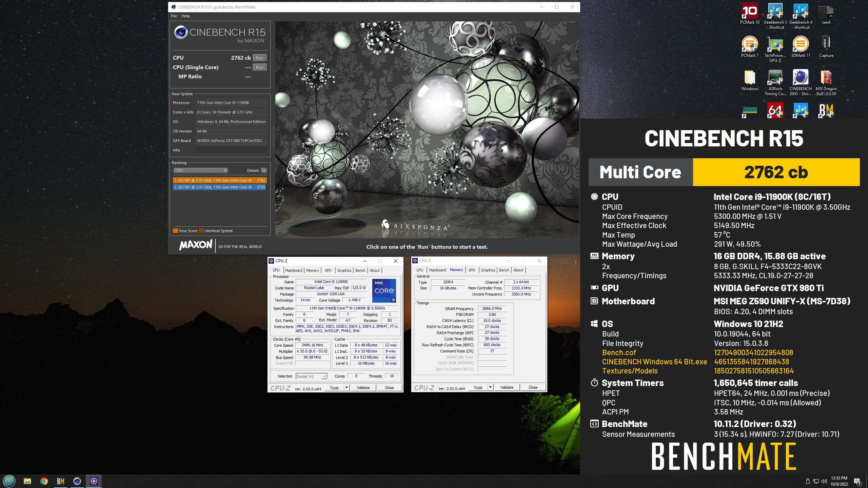Click the taskbar clock showing 12:33 PM
This screenshot has width=868, height=488.
pos(839,481)
